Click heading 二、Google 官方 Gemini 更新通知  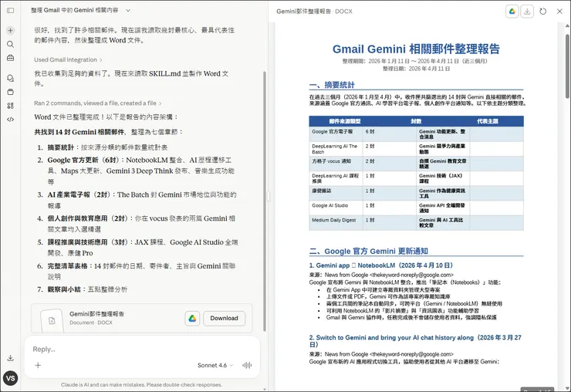click(369, 251)
